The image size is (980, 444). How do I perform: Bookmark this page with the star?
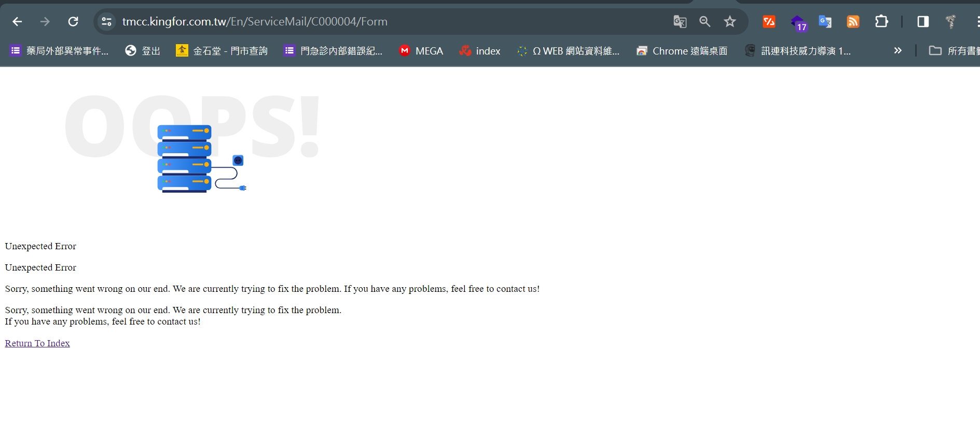click(730, 22)
